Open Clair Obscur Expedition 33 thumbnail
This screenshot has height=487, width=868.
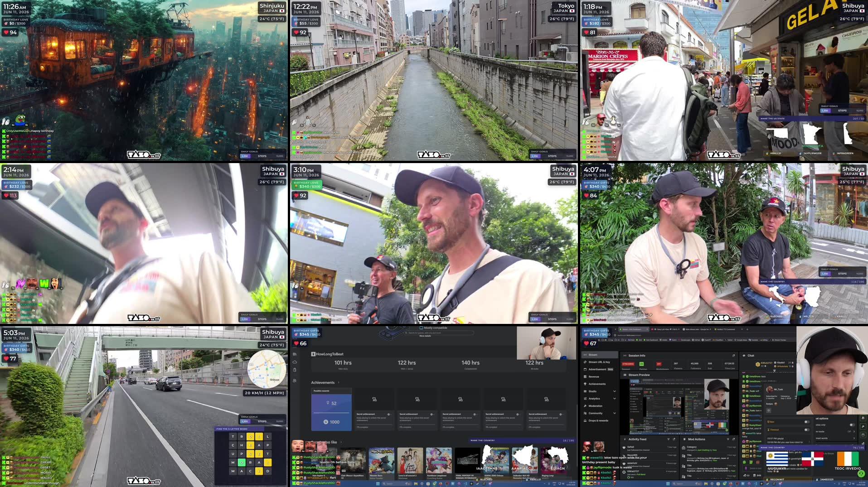(353, 460)
